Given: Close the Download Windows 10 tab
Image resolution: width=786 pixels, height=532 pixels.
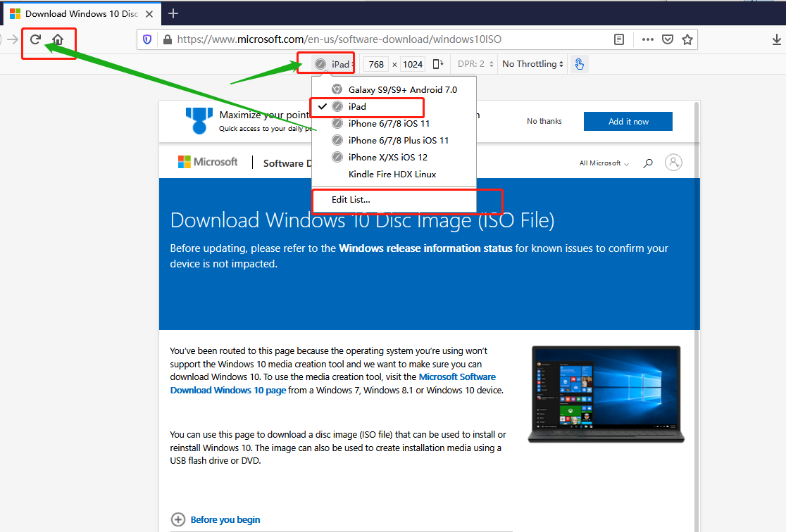Looking at the screenshot, I should (x=149, y=14).
